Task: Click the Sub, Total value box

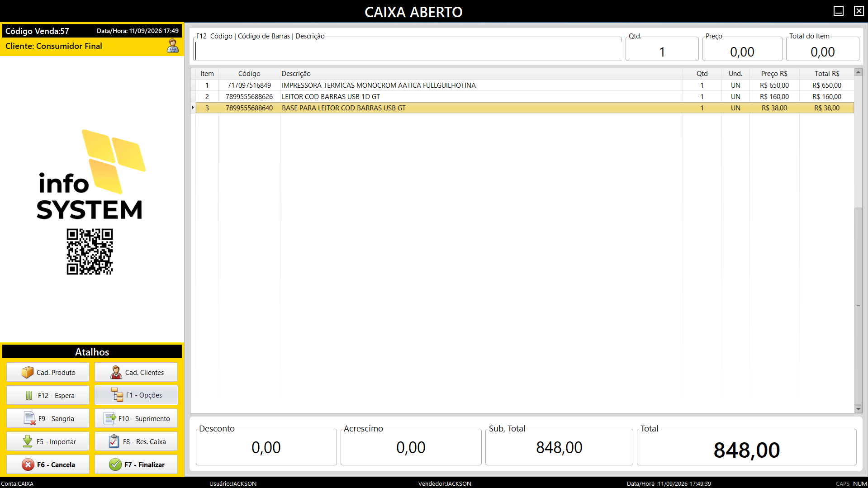Action: 559,447
